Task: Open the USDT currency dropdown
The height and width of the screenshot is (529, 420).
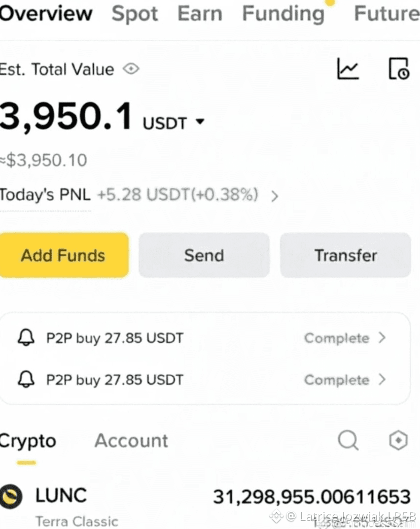Action: 200,121
